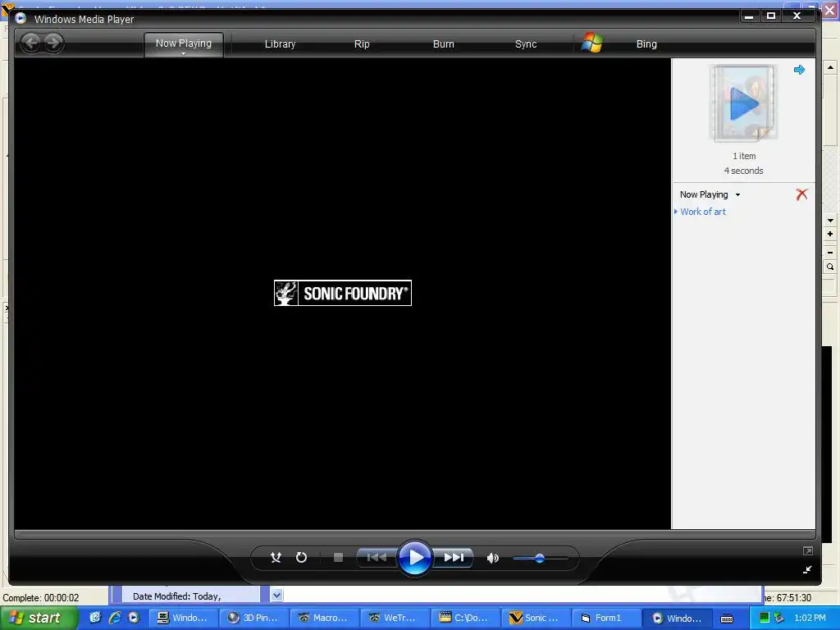This screenshot has width=840, height=630.
Task: Click the Sonic Foundry logo in the video
Action: click(x=343, y=293)
